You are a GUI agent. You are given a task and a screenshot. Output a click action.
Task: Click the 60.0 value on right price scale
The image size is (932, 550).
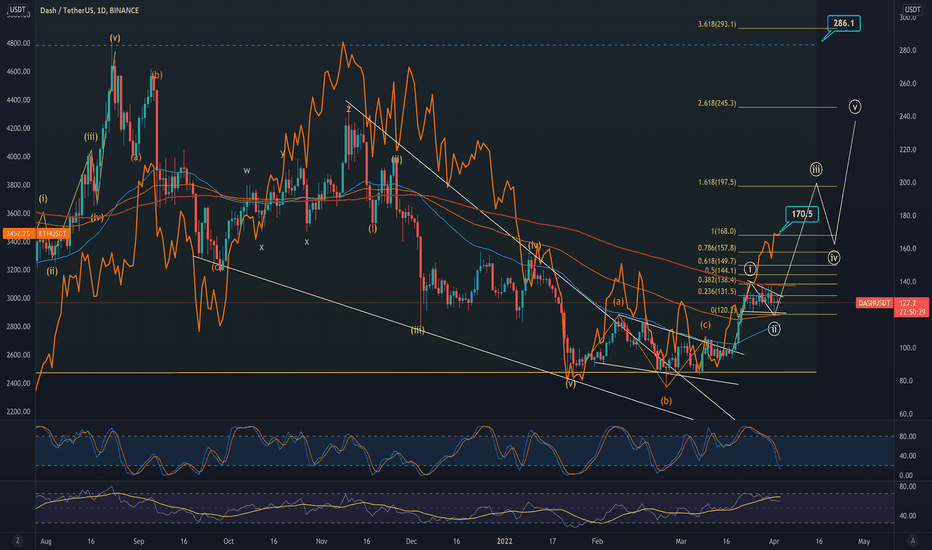coord(908,414)
